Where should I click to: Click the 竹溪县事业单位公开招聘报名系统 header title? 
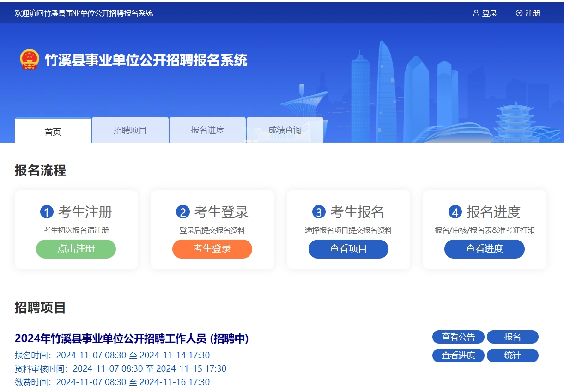(146, 60)
